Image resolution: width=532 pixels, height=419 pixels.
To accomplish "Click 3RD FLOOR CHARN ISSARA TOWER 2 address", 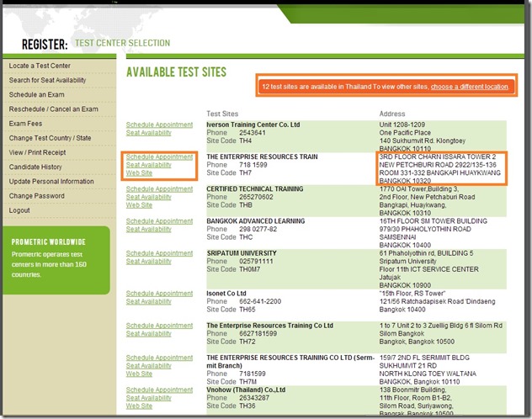I will click(x=438, y=157).
